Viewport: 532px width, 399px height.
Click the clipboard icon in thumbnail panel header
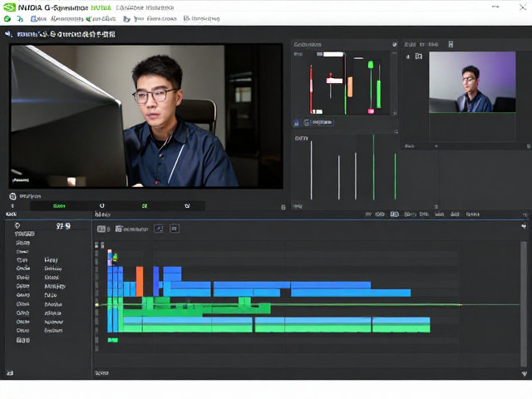point(451,44)
